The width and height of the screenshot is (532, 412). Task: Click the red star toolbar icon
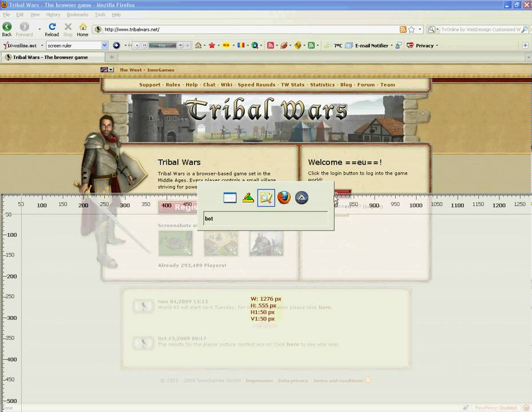click(212, 45)
